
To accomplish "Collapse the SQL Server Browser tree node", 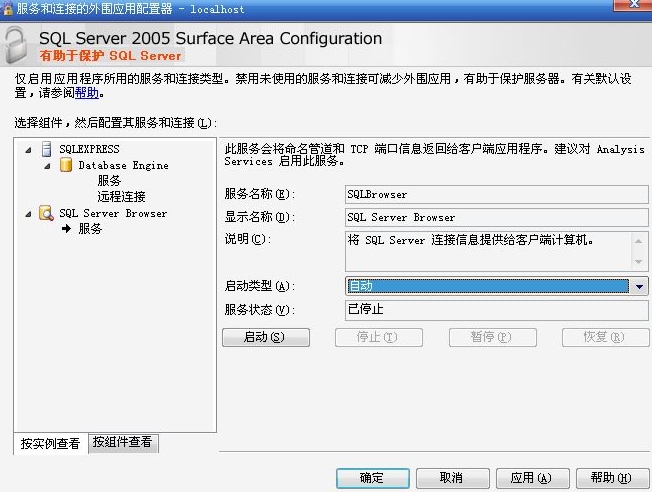I will coord(28,214).
